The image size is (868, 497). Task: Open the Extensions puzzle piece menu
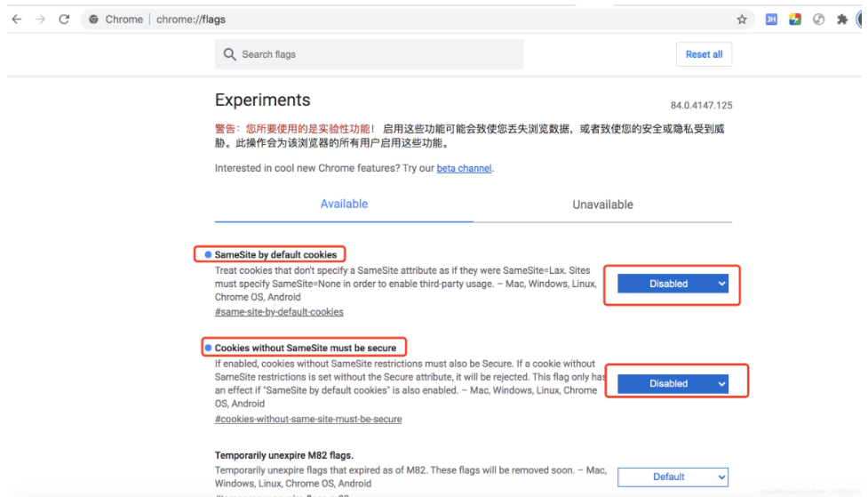pos(842,20)
